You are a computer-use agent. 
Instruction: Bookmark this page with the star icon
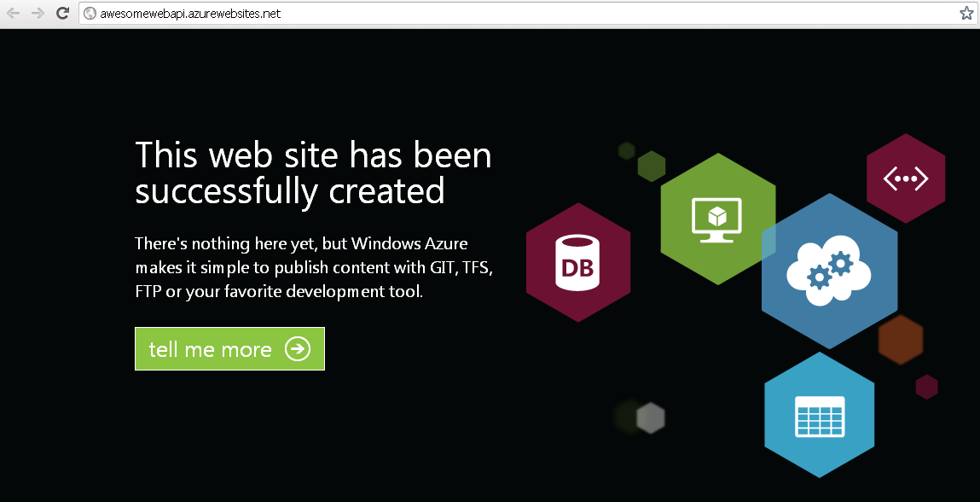click(966, 13)
